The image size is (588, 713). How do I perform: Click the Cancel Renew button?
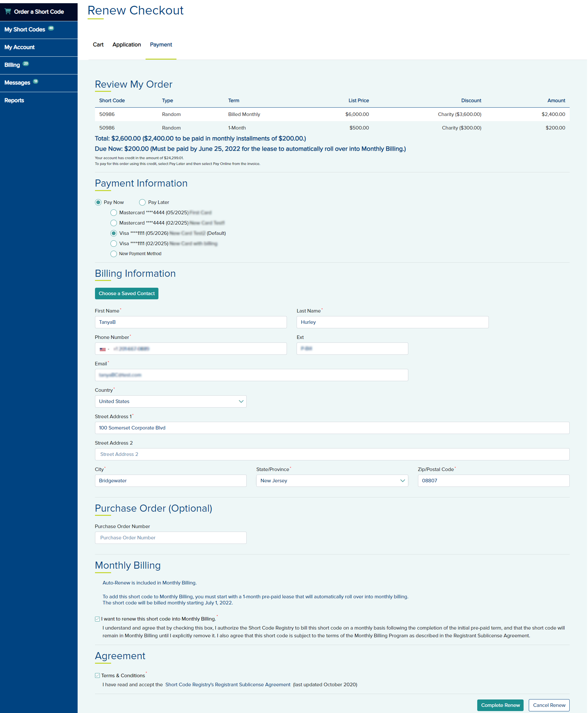pos(549,705)
